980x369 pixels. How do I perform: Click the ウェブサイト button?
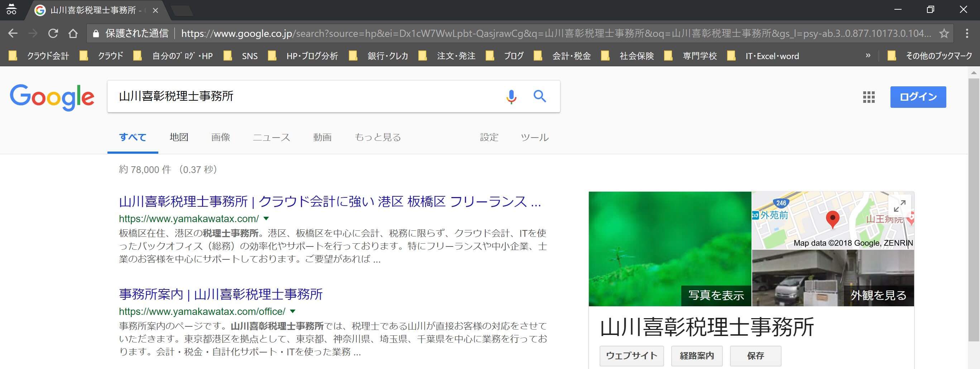[x=631, y=356]
